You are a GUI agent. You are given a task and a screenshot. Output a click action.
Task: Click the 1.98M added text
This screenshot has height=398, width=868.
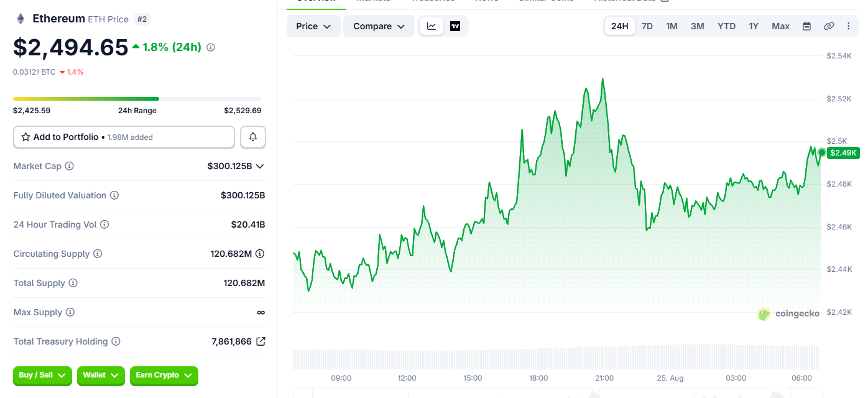(x=130, y=137)
